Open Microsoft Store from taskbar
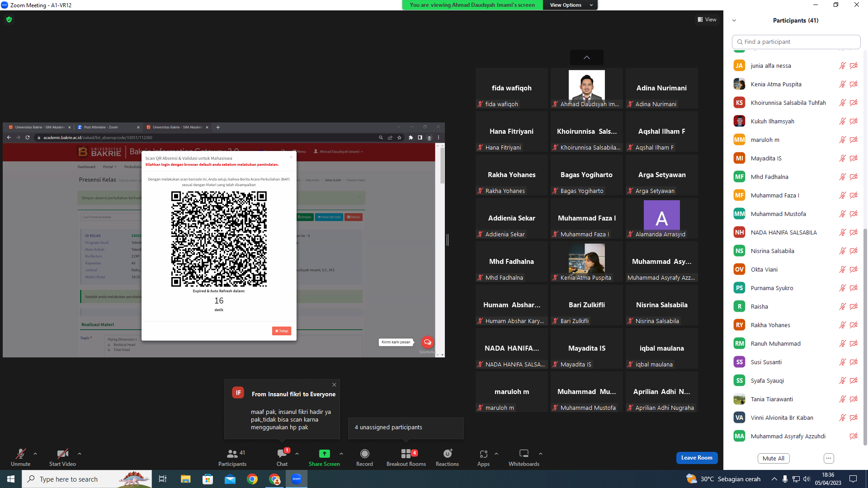 point(208,479)
